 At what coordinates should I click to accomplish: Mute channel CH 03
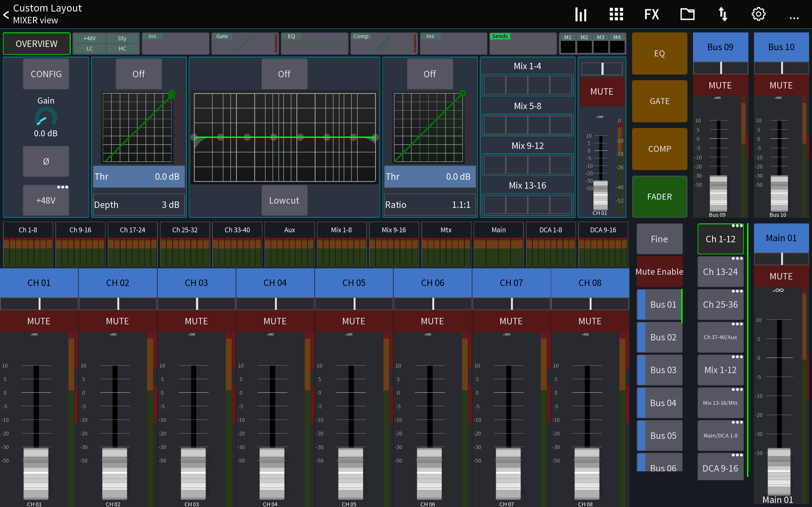[196, 321]
